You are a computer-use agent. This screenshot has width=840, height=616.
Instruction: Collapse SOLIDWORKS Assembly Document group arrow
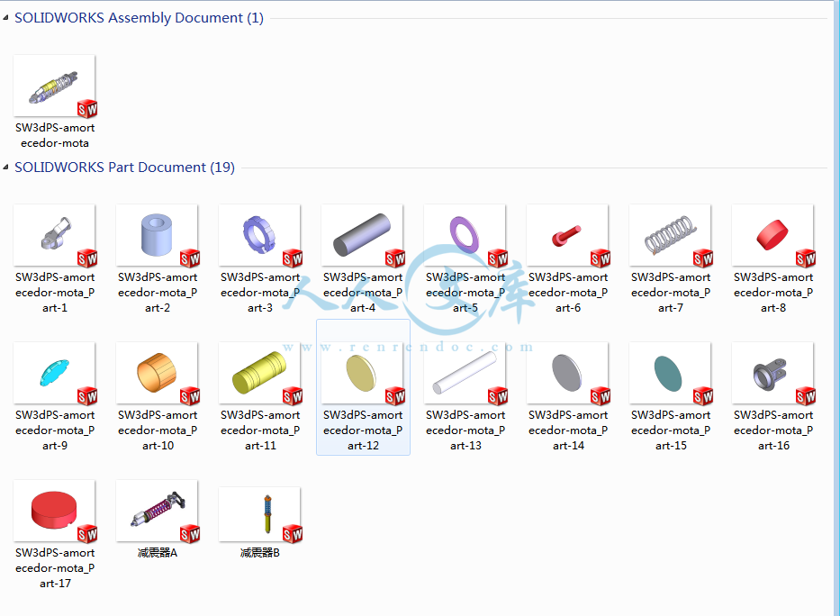point(6,18)
